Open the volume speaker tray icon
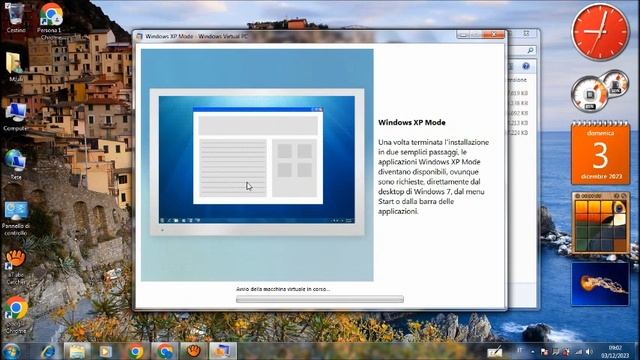 (x=589, y=351)
